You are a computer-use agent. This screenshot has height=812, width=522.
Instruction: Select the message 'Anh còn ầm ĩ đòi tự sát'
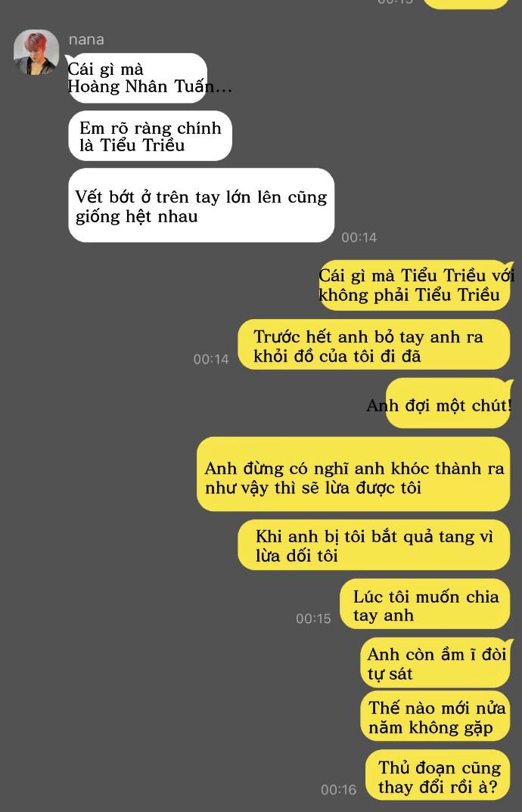point(437,663)
